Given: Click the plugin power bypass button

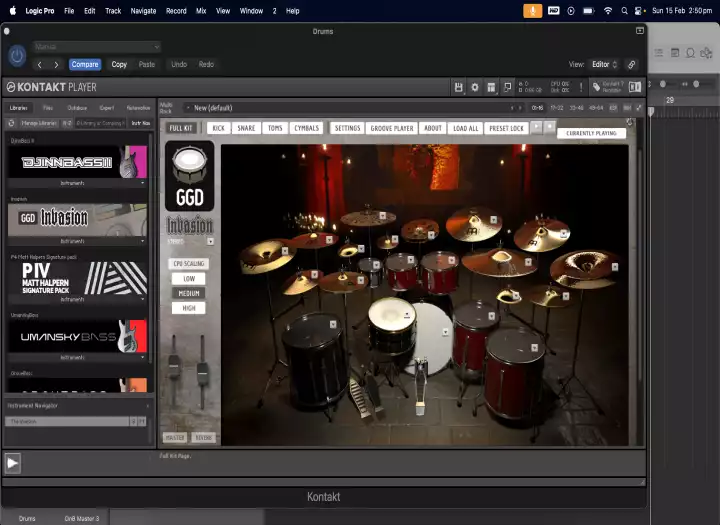Looking at the screenshot, I should [x=17, y=56].
